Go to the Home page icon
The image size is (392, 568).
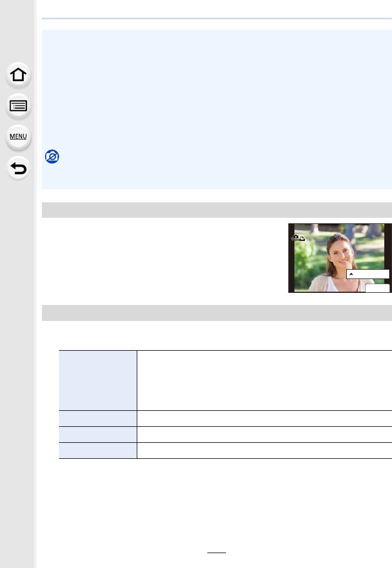[18, 75]
